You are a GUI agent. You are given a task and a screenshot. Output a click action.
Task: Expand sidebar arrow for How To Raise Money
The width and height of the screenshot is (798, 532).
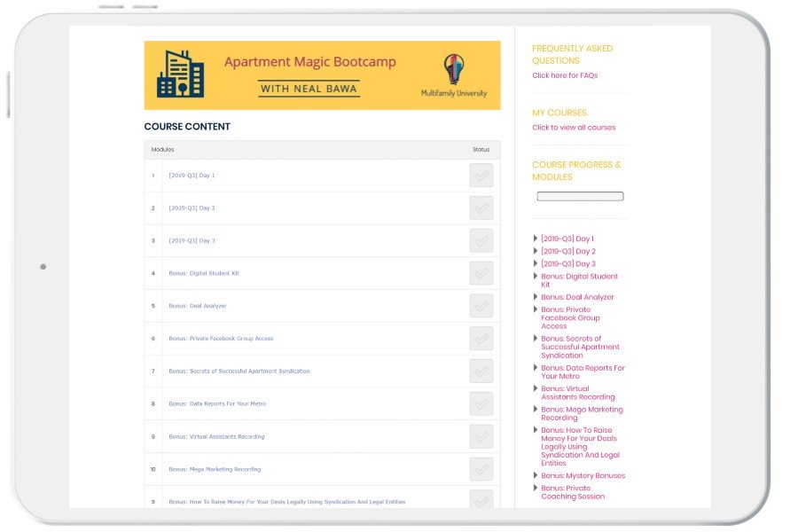pyautogui.click(x=535, y=430)
